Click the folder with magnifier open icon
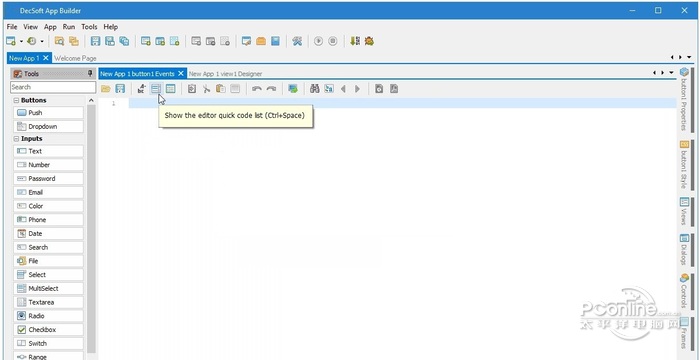700x360 pixels. [x=59, y=41]
